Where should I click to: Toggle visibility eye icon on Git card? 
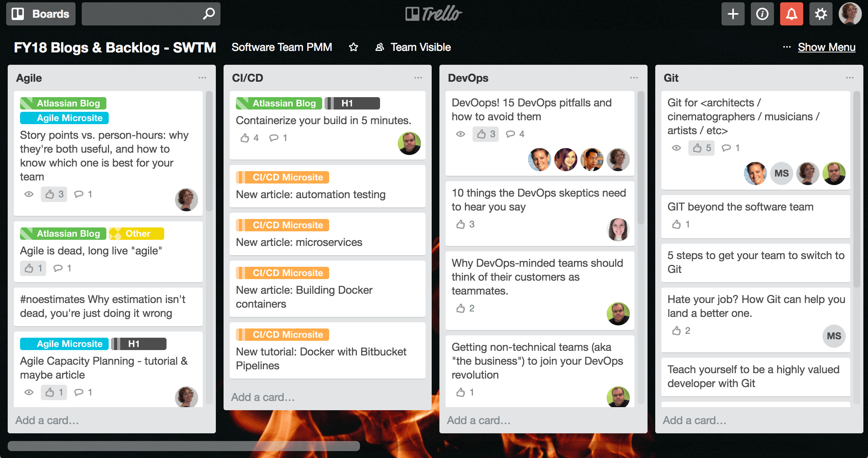[676, 148]
